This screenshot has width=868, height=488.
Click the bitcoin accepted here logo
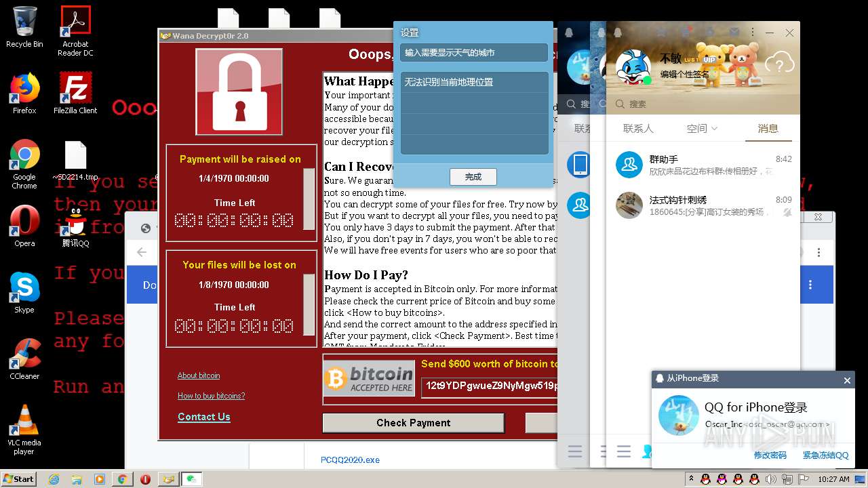click(369, 380)
